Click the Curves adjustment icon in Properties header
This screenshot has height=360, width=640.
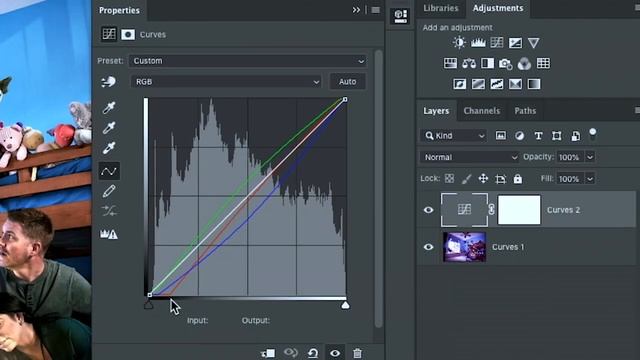109,34
